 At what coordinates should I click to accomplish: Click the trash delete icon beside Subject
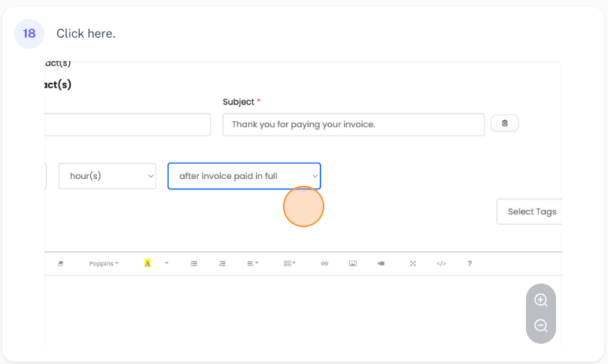[x=504, y=123]
